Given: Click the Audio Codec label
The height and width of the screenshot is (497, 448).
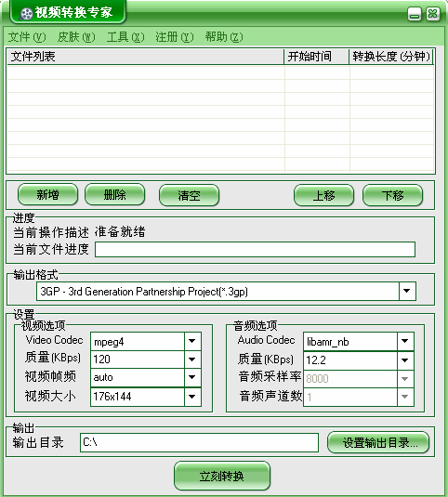Looking at the screenshot, I should (267, 340).
